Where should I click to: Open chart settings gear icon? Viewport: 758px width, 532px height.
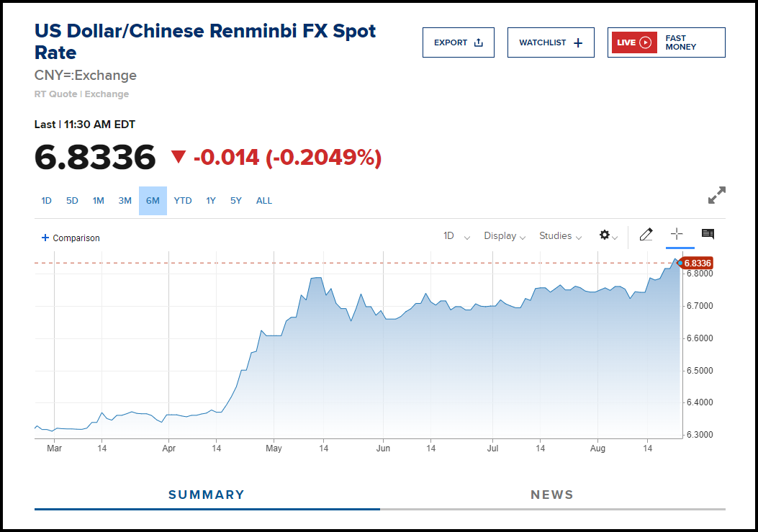click(x=605, y=235)
